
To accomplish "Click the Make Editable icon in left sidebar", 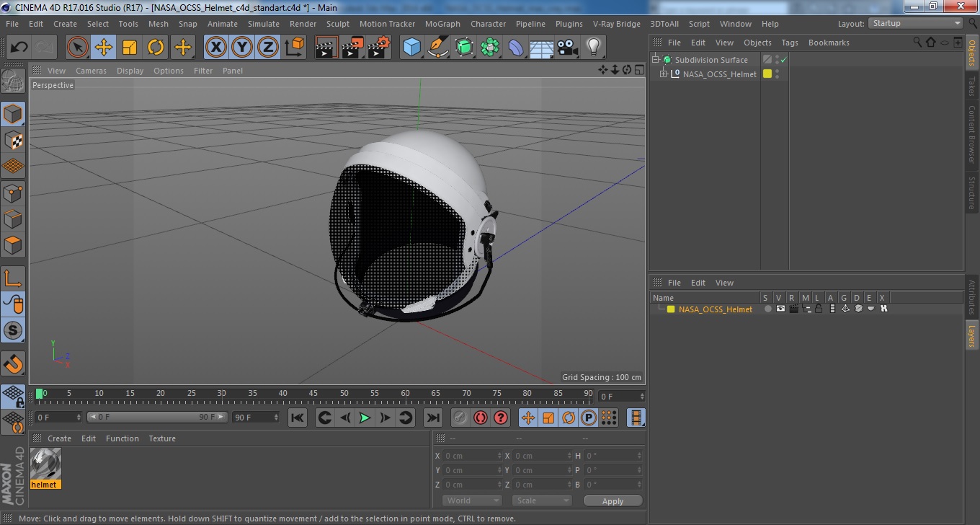I will point(13,81).
